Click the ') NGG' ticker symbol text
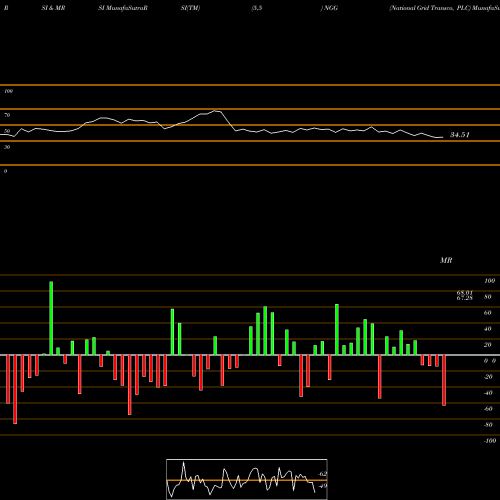The image size is (500, 500). pyautogui.click(x=329, y=8)
